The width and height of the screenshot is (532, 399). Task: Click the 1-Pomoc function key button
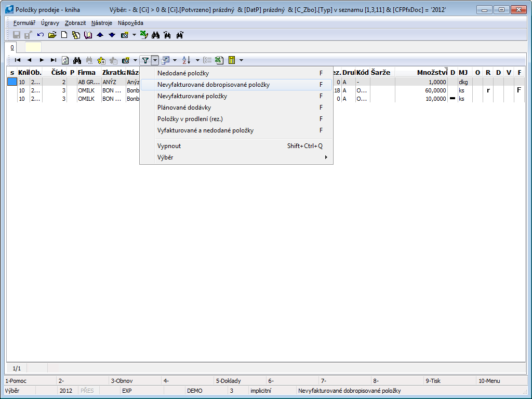click(30, 381)
